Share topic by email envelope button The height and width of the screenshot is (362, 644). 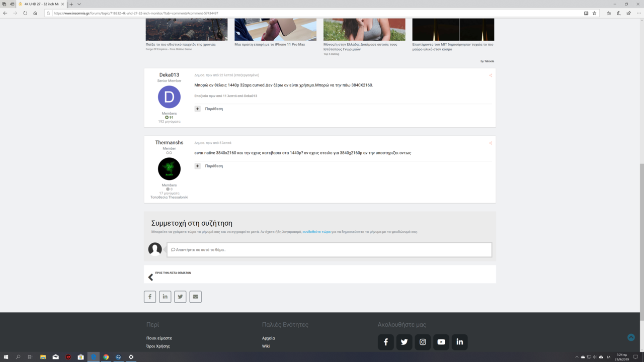click(196, 297)
